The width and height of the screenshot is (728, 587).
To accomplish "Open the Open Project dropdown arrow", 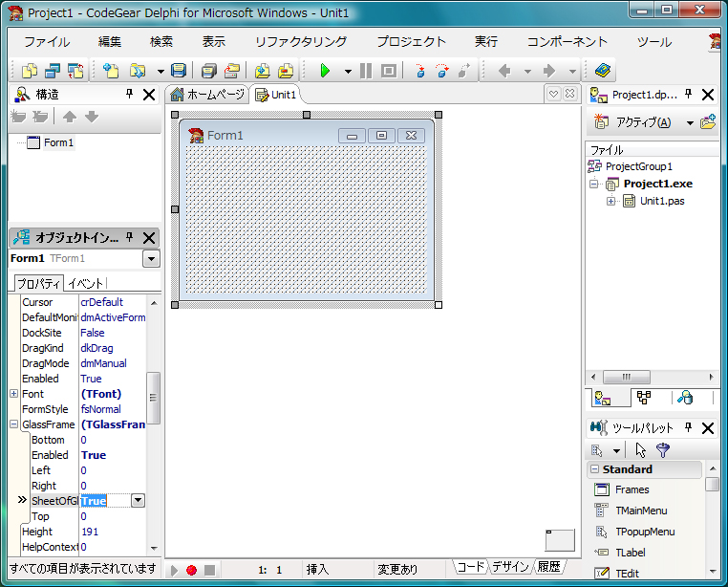I will click(161, 72).
